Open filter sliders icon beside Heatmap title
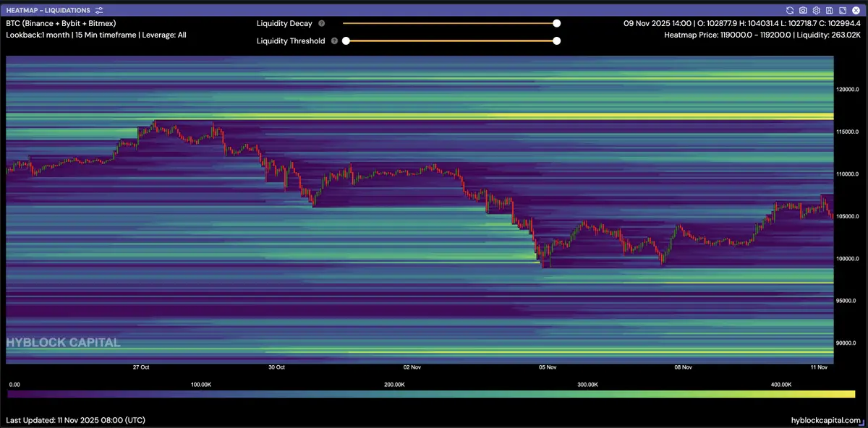Screen dimensions: 868x428 pyautogui.click(x=99, y=11)
